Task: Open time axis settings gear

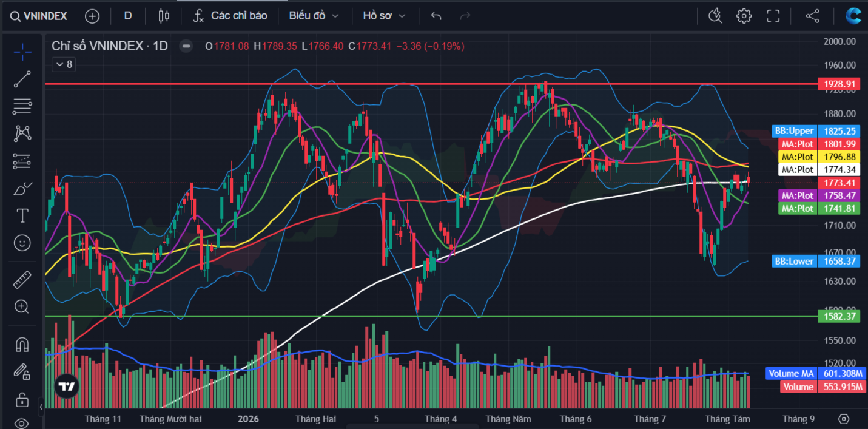Action: pyautogui.click(x=843, y=419)
